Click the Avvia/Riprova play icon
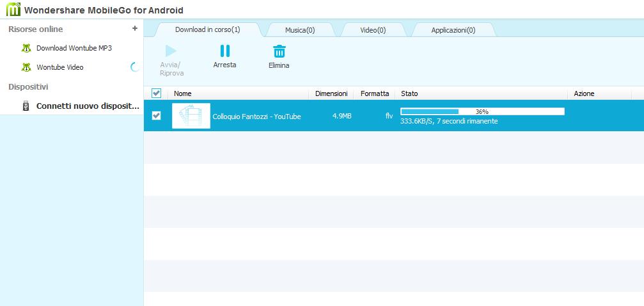 (171, 51)
